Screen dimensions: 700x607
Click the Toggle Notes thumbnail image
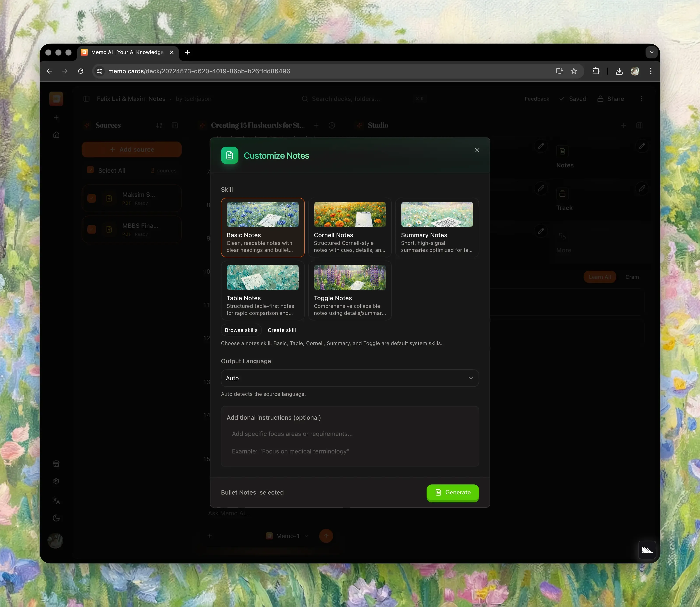pyautogui.click(x=350, y=277)
